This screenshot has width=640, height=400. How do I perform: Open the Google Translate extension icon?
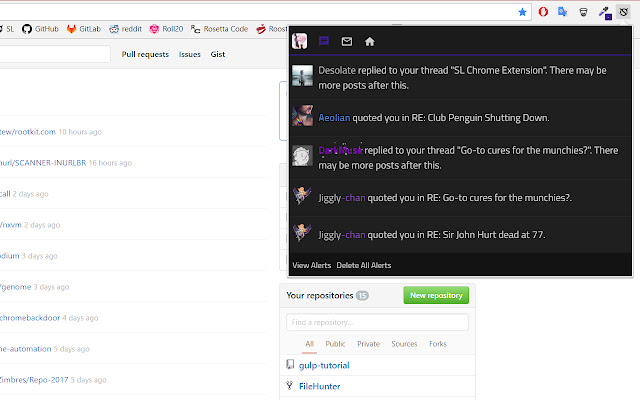point(563,12)
